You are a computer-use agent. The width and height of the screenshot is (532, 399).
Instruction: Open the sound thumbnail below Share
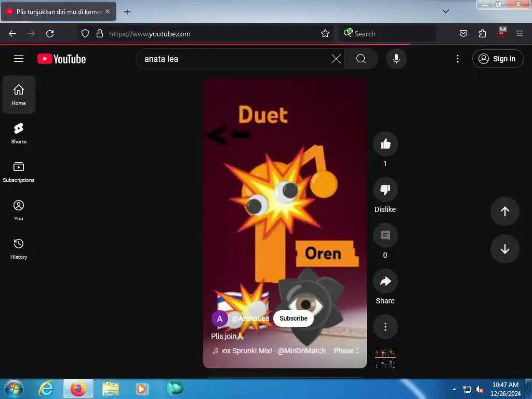point(385,358)
